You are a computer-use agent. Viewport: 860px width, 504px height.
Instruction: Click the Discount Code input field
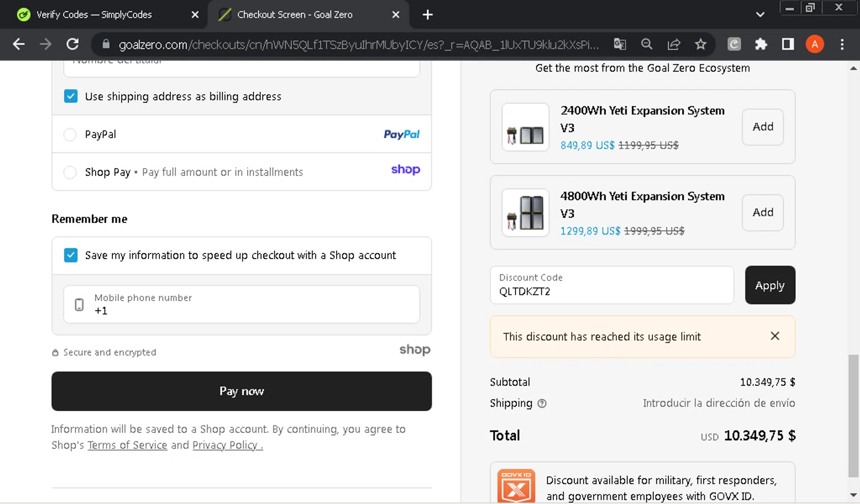(612, 285)
